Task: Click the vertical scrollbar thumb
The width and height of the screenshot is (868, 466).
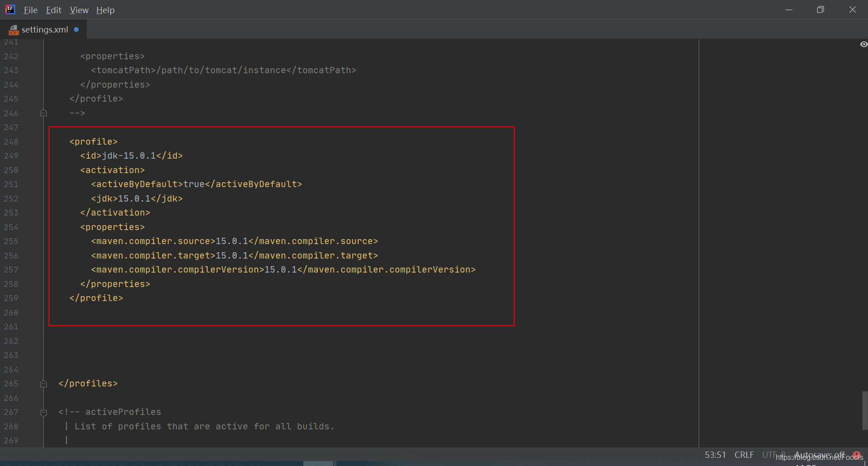Action: pyautogui.click(x=865, y=410)
